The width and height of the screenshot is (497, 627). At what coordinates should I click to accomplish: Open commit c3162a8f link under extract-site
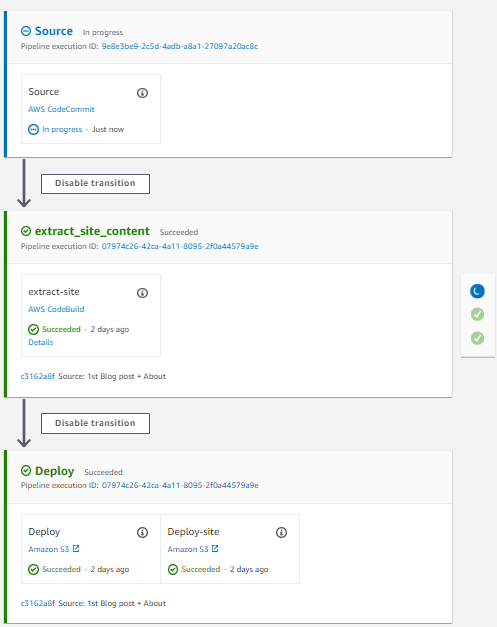(38, 376)
